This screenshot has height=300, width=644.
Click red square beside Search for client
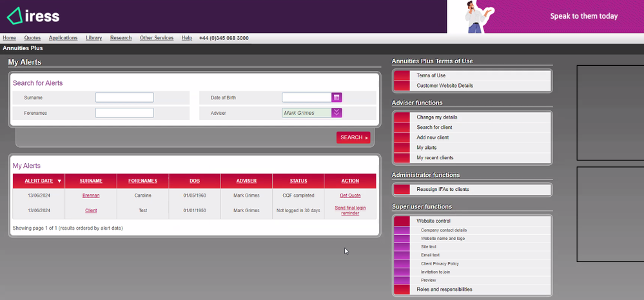(402, 127)
